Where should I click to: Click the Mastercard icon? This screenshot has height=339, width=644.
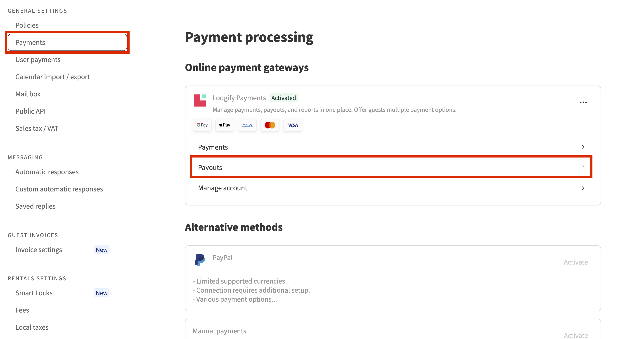(270, 125)
